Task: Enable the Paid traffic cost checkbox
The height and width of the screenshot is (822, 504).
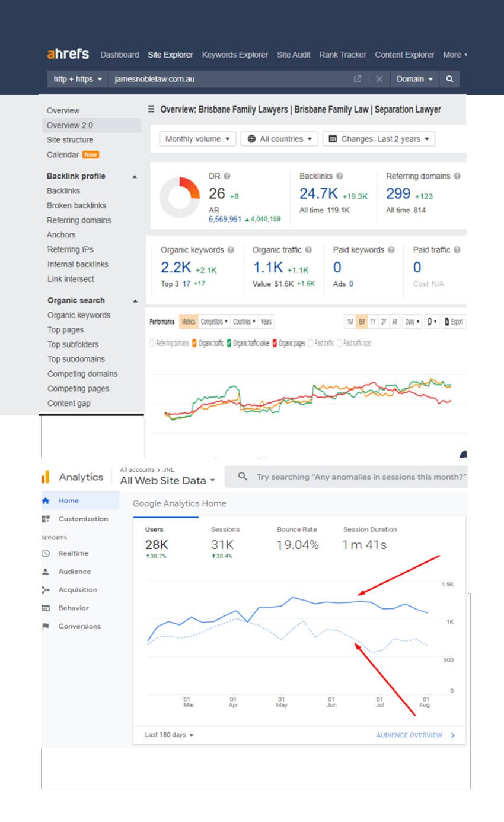Action: coord(339,343)
